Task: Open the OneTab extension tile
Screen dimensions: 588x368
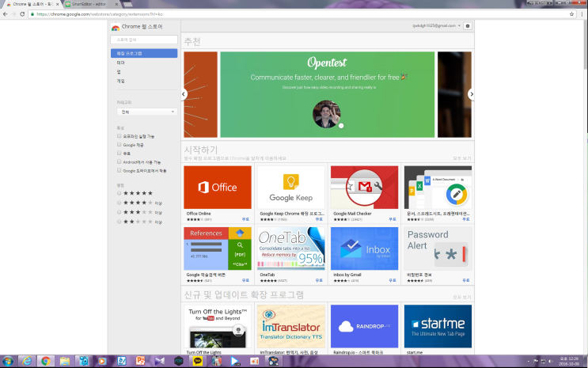Action: [291, 255]
